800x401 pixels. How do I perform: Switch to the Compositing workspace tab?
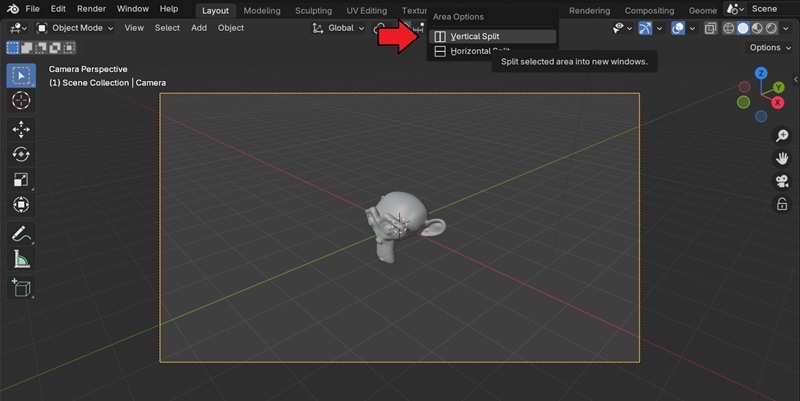pos(649,11)
